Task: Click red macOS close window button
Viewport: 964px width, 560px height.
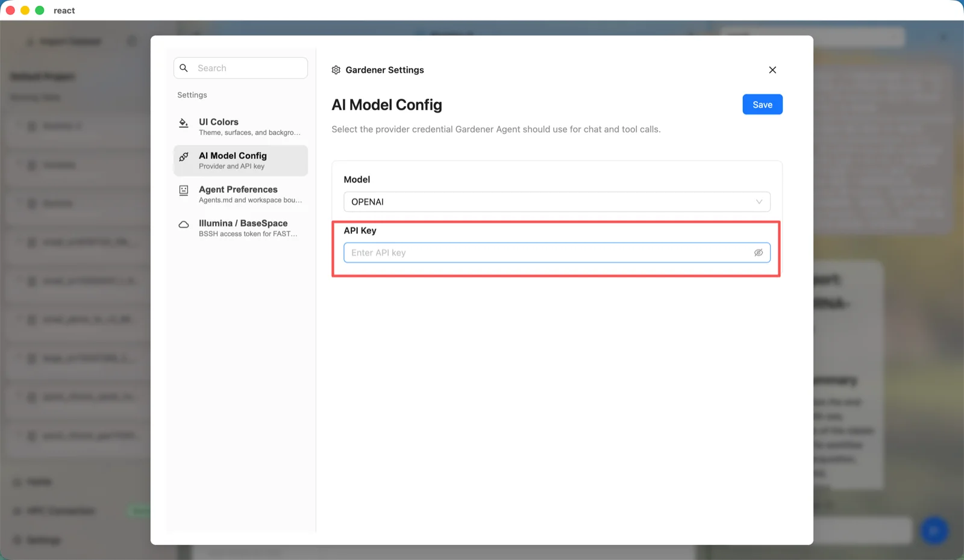Action: click(10, 10)
